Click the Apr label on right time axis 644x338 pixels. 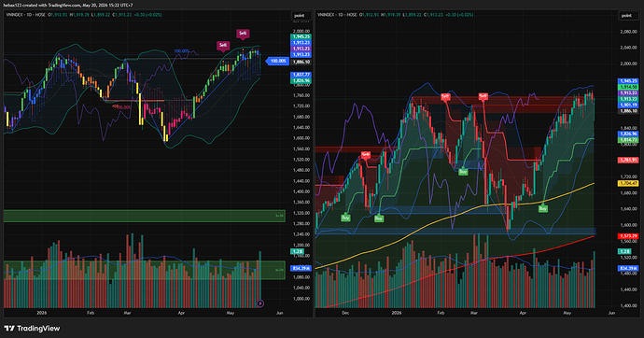(x=523, y=313)
